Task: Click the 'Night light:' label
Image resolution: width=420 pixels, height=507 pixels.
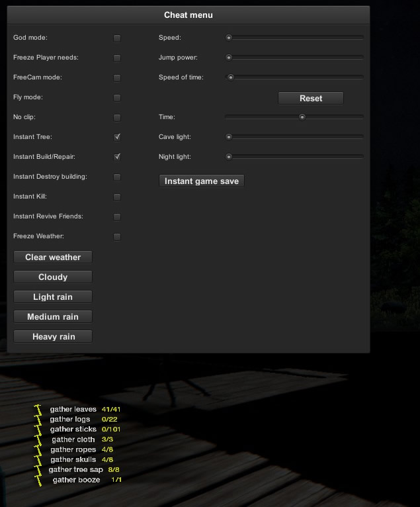Action: coord(175,157)
